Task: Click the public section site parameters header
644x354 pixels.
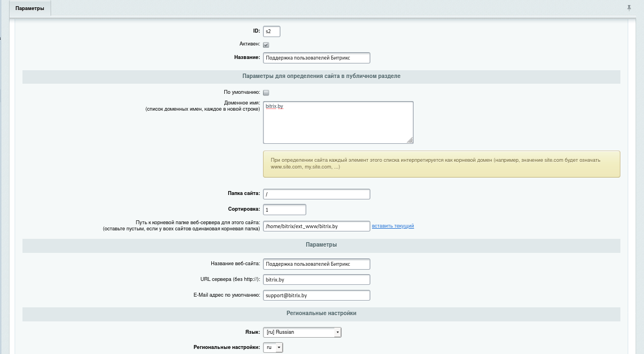Action: (x=321, y=76)
